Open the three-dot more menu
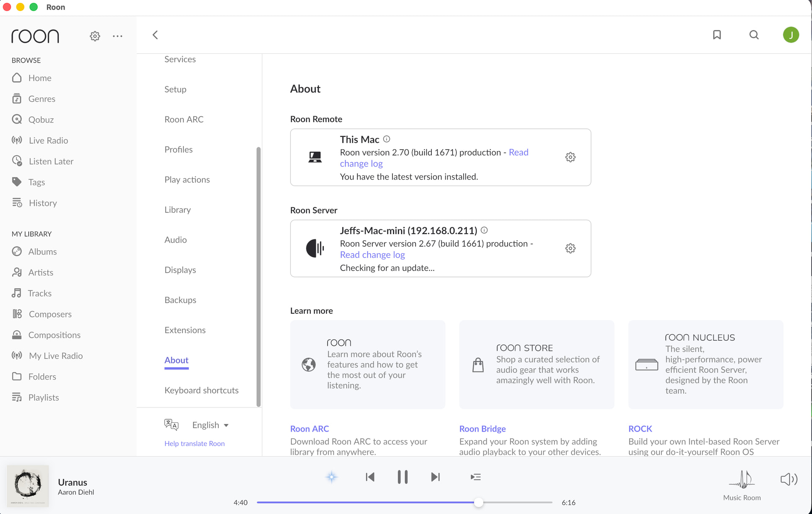812x514 pixels. pos(118,36)
